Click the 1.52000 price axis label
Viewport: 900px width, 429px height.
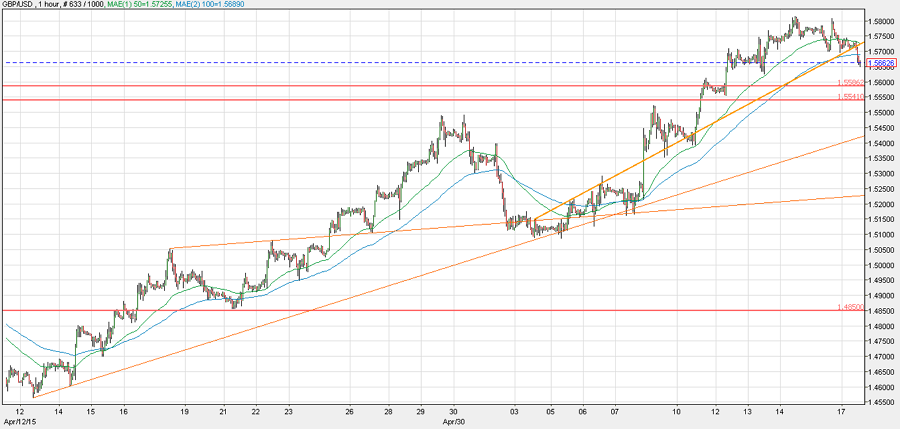[882, 204]
